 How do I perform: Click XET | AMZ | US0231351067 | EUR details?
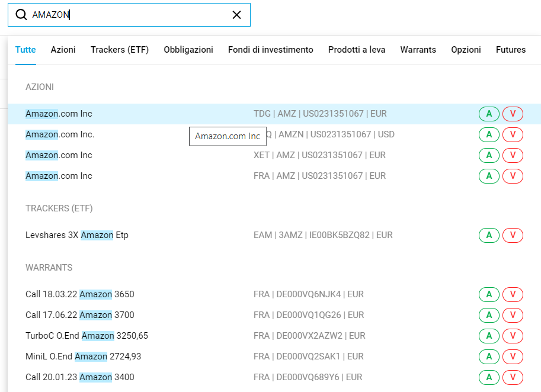pos(319,155)
